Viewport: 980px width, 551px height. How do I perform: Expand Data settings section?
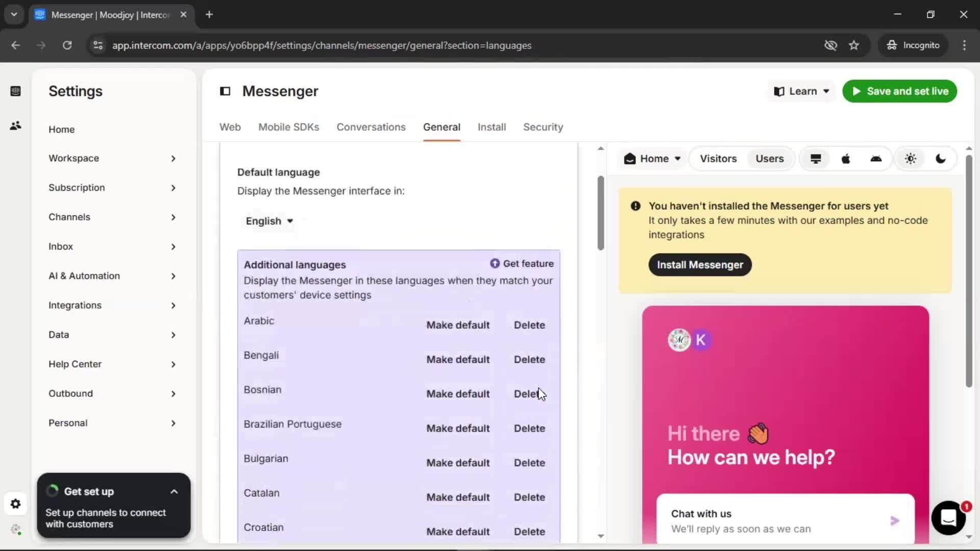coord(113,335)
